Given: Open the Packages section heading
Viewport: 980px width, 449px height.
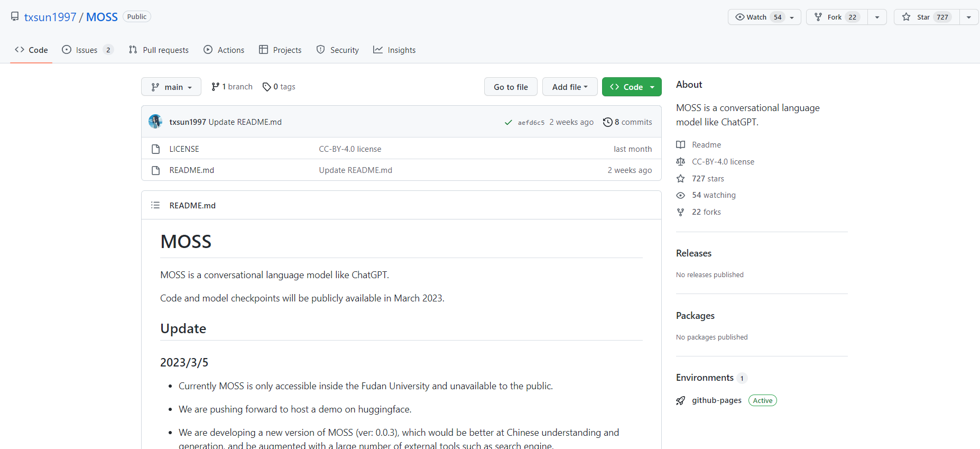Looking at the screenshot, I should (x=695, y=316).
